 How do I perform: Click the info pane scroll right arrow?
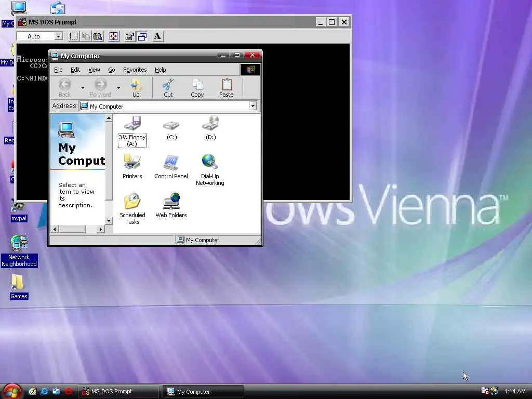(x=100, y=229)
